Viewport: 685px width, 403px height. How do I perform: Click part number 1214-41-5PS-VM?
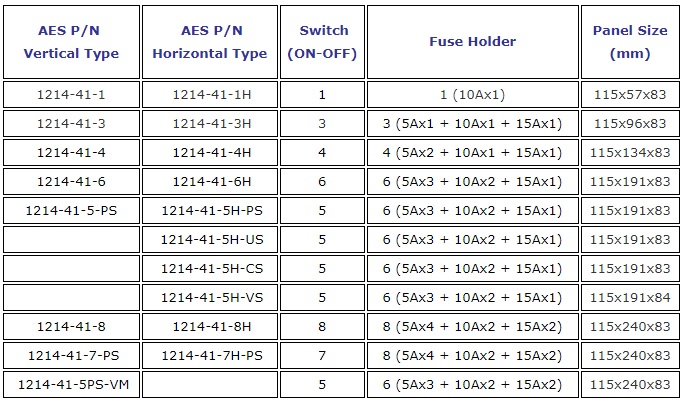(x=73, y=385)
